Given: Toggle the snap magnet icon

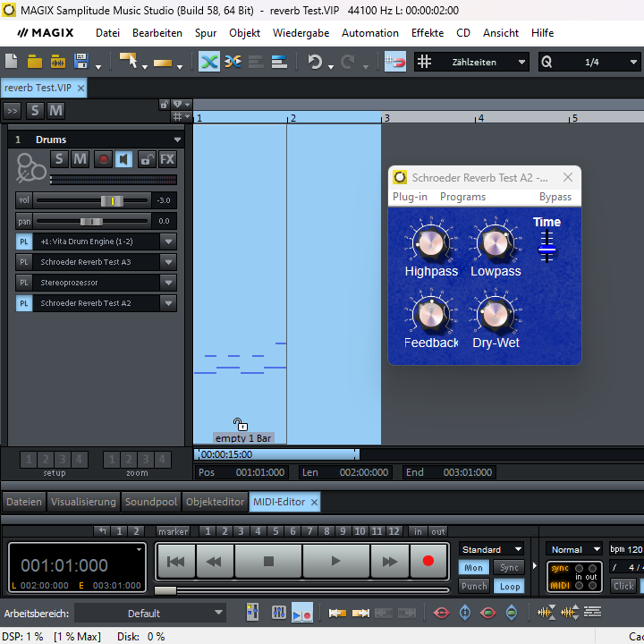Looking at the screenshot, I should point(395,62).
